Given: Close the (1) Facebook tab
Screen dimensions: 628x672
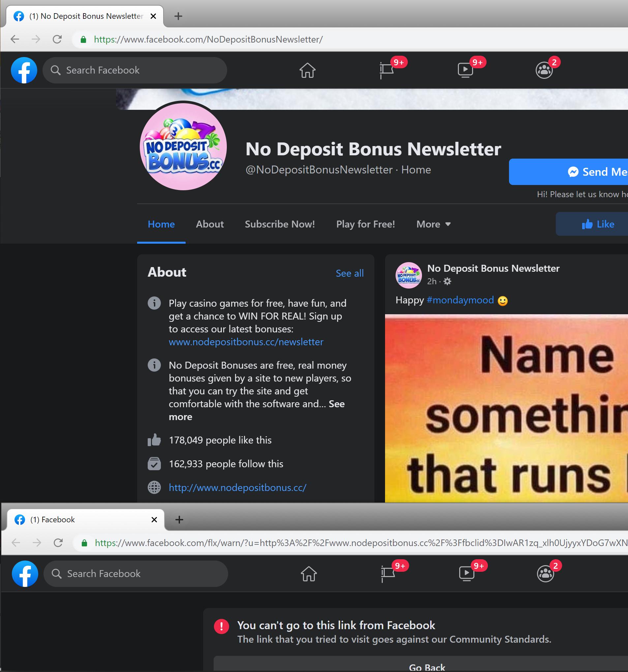Looking at the screenshot, I should [x=154, y=520].
